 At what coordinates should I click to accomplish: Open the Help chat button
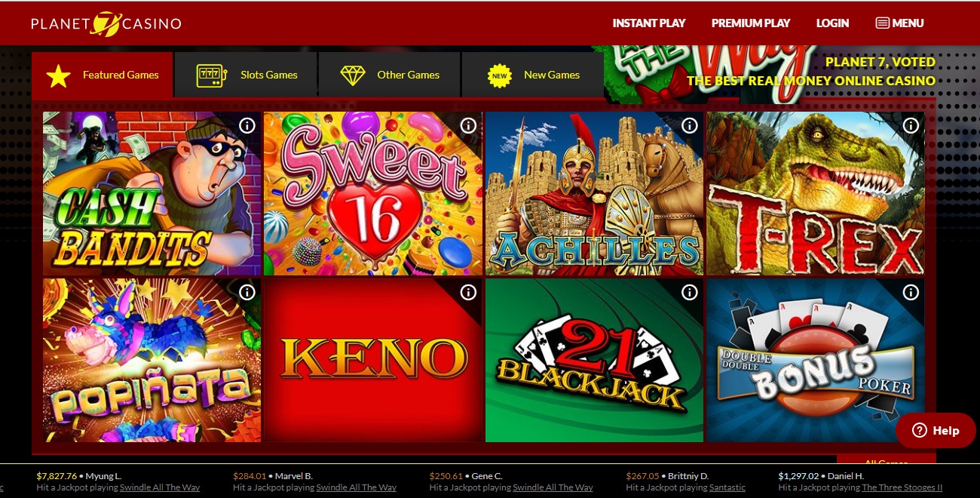point(936,431)
